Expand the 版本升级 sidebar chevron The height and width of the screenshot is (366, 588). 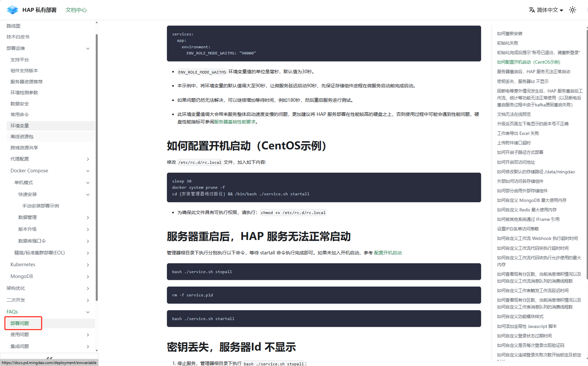point(88,229)
